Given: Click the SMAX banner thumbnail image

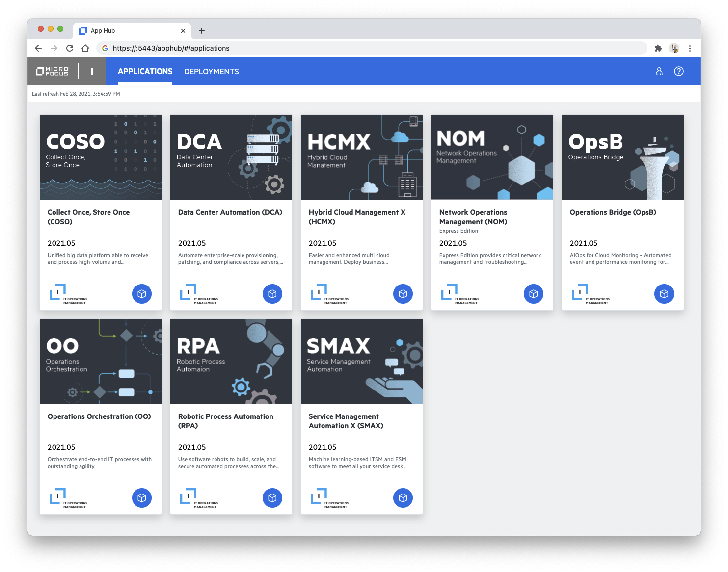Looking at the screenshot, I should tap(362, 361).
